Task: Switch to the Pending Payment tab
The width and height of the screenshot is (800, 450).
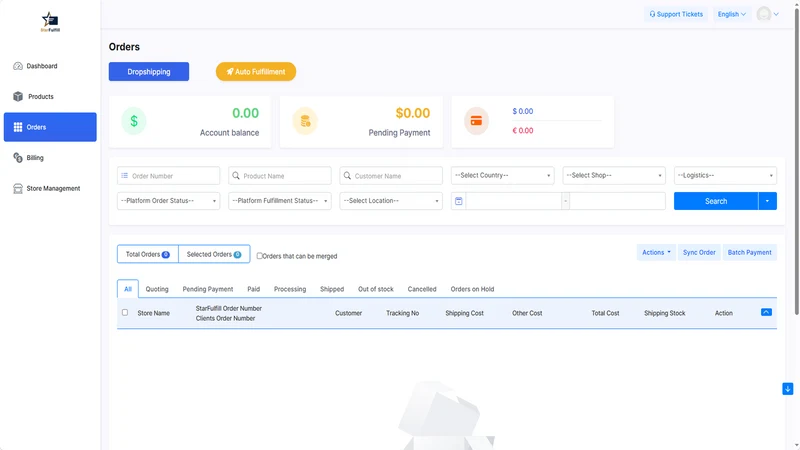Action: pyautogui.click(x=208, y=289)
